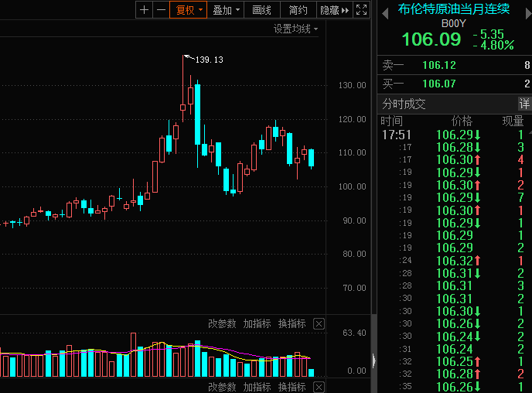Viewport: 532px width, 393px height.
Task: Open the 复权 dropdown
Action: click(189, 10)
